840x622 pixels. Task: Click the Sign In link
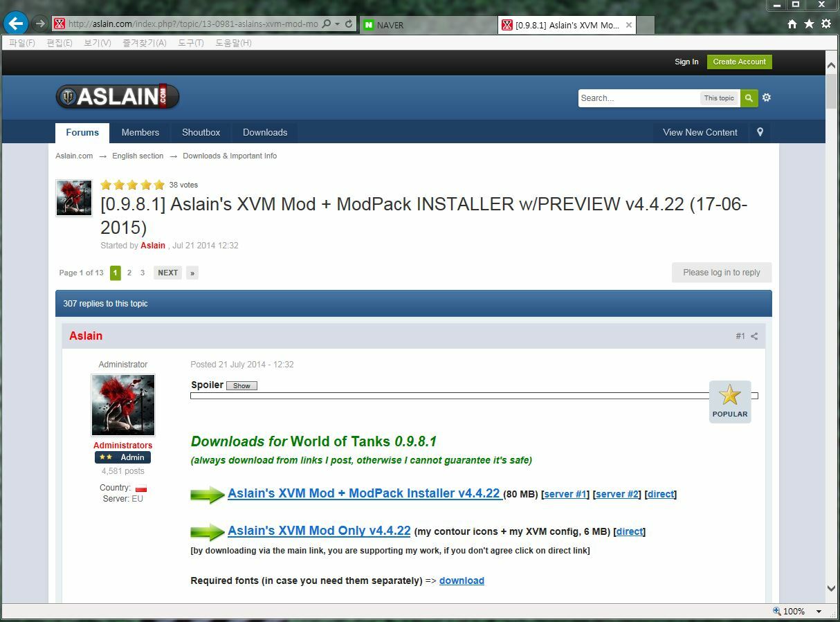(x=686, y=62)
